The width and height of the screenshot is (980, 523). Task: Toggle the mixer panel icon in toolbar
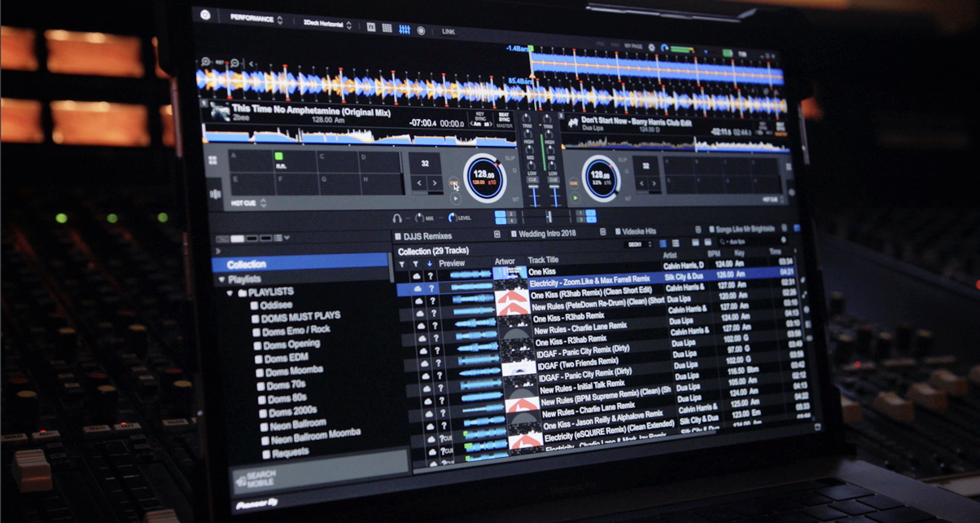405,29
